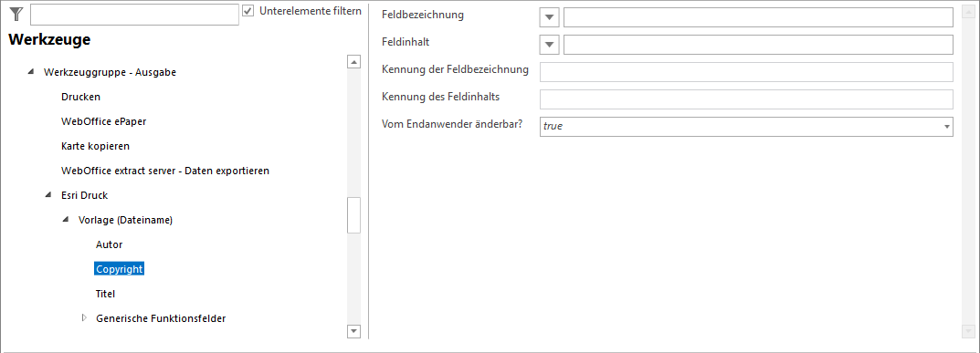Screen dimensions: 980x353
Task: Collapse the Esri Druck node
Action: 48,195
